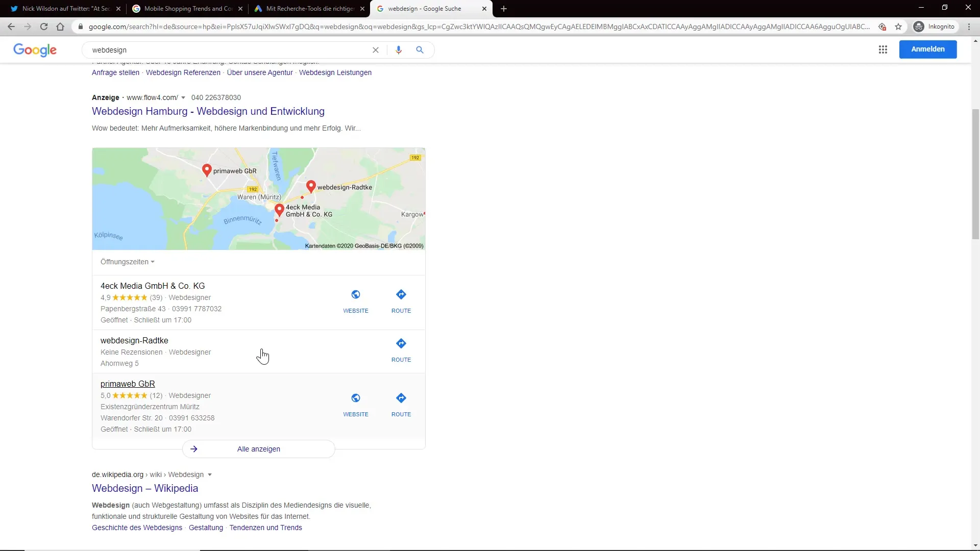Click the ad phone number 040 226378030

tap(216, 97)
